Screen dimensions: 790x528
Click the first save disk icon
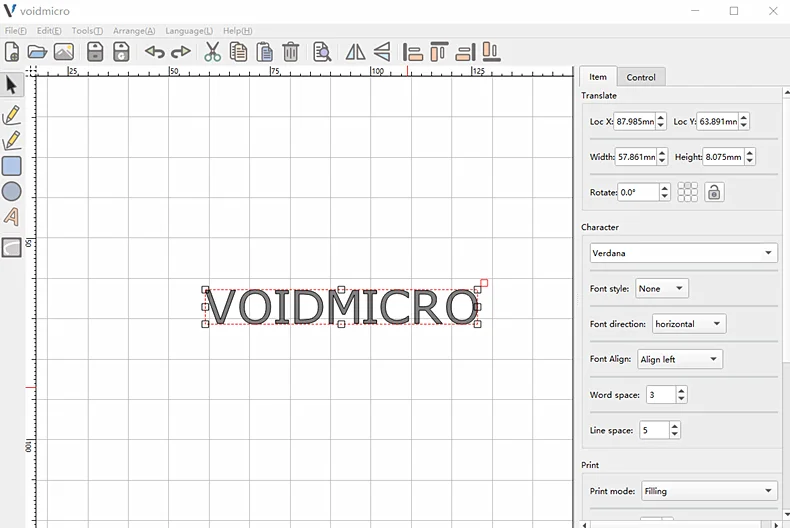[95, 52]
